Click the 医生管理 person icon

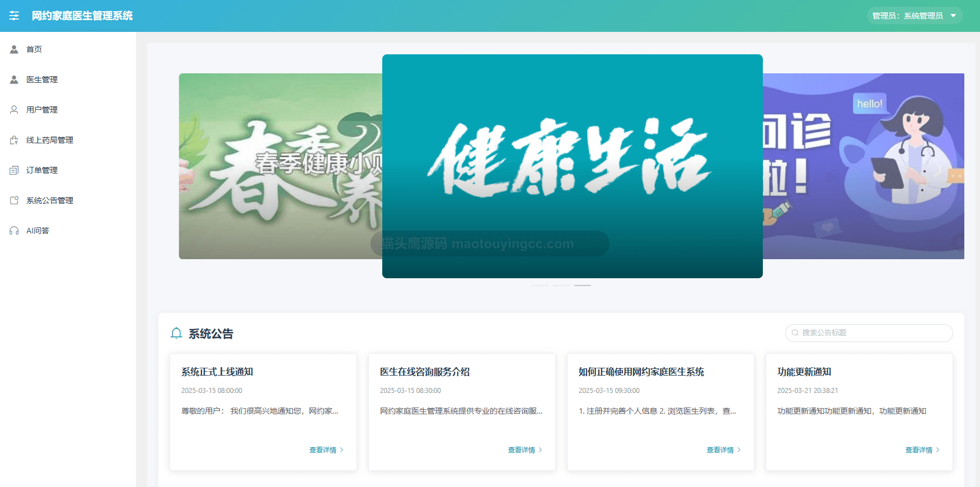pyautogui.click(x=14, y=79)
